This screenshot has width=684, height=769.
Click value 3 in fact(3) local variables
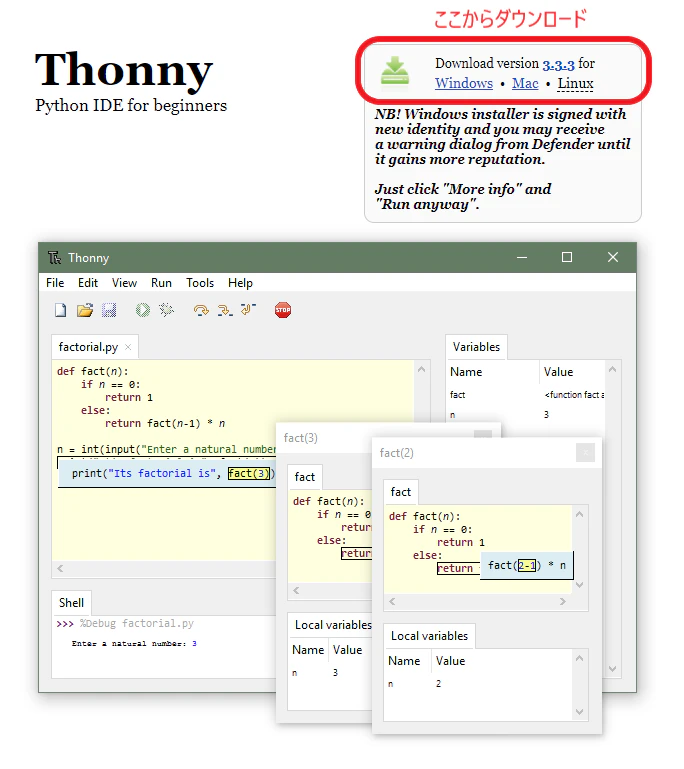[x=335, y=673]
